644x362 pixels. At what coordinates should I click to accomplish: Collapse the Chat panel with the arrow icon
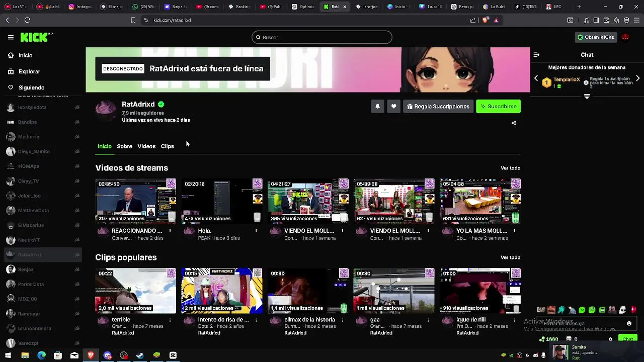click(536, 55)
